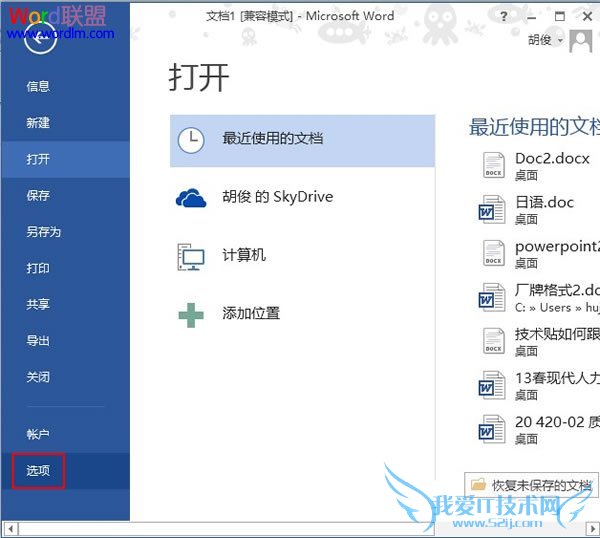Click the user avatar picture
Image resolution: width=600 pixels, height=538 pixels.
point(580,41)
